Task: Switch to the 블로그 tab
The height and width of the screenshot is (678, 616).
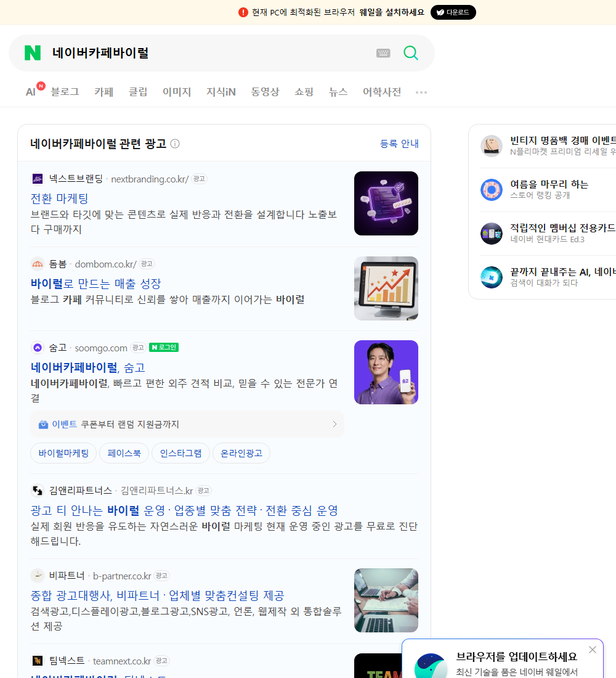Action: tap(65, 92)
